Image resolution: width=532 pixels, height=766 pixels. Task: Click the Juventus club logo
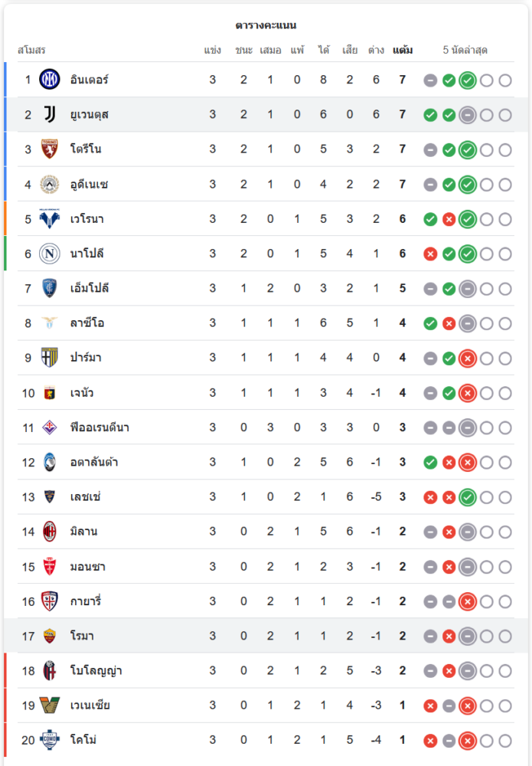tap(50, 114)
